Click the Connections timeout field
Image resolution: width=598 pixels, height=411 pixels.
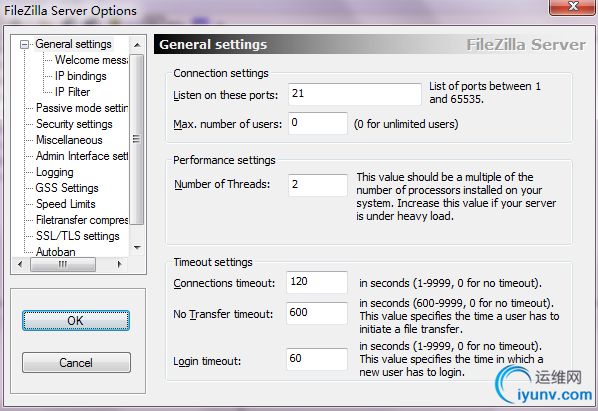pos(317,282)
